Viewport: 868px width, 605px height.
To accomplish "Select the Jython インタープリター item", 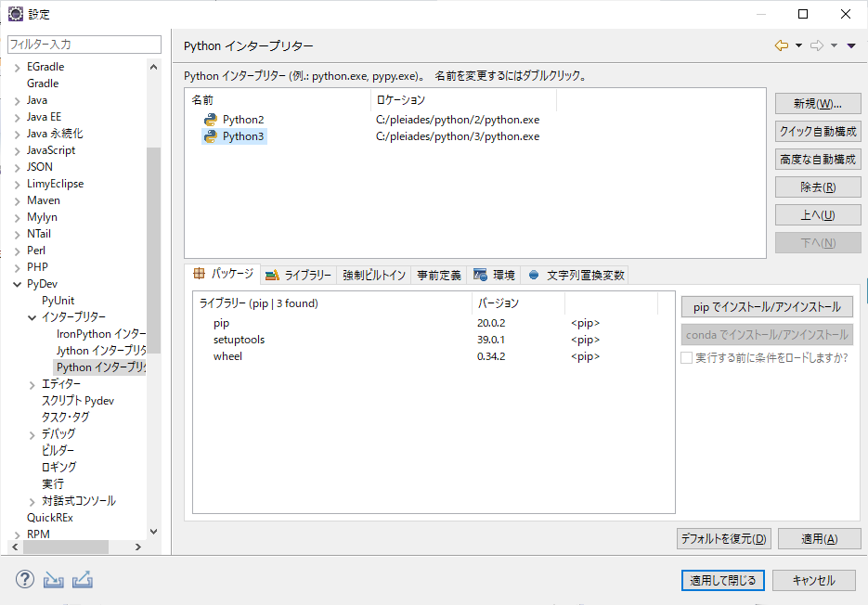I will [x=101, y=351].
